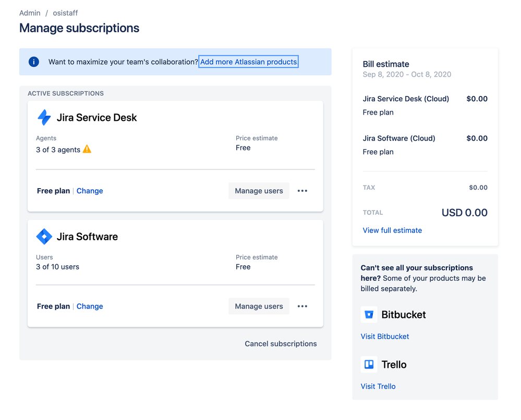The height and width of the screenshot is (420, 521).
Task: Click the Bill estimate heading
Action: tap(386, 64)
